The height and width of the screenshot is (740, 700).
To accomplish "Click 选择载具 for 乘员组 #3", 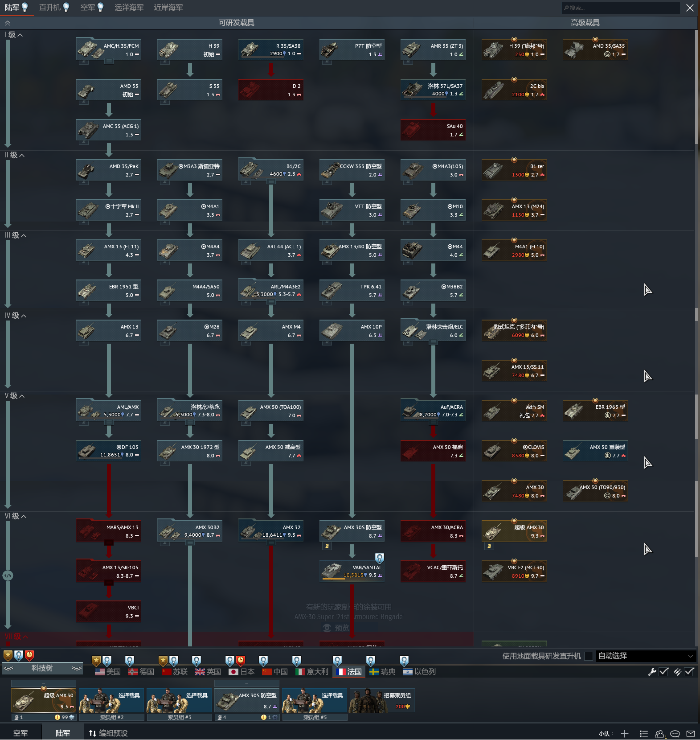I will point(179,701).
